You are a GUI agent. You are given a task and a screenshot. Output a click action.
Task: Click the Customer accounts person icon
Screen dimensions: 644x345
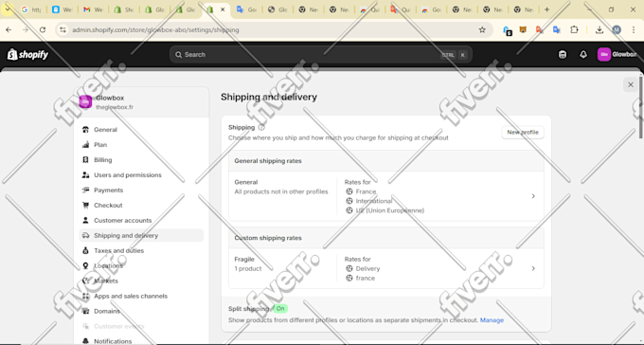[85, 221]
